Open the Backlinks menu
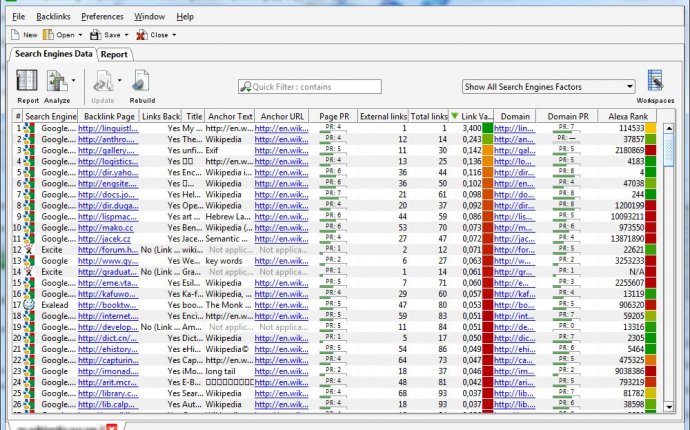This screenshot has height=430, width=690. [x=53, y=17]
